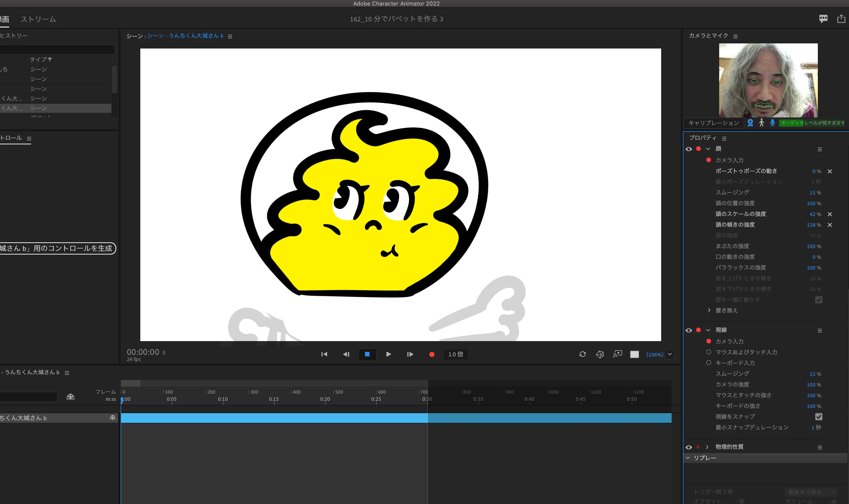Click the share export icon
The height and width of the screenshot is (504, 849).
point(841,19)
